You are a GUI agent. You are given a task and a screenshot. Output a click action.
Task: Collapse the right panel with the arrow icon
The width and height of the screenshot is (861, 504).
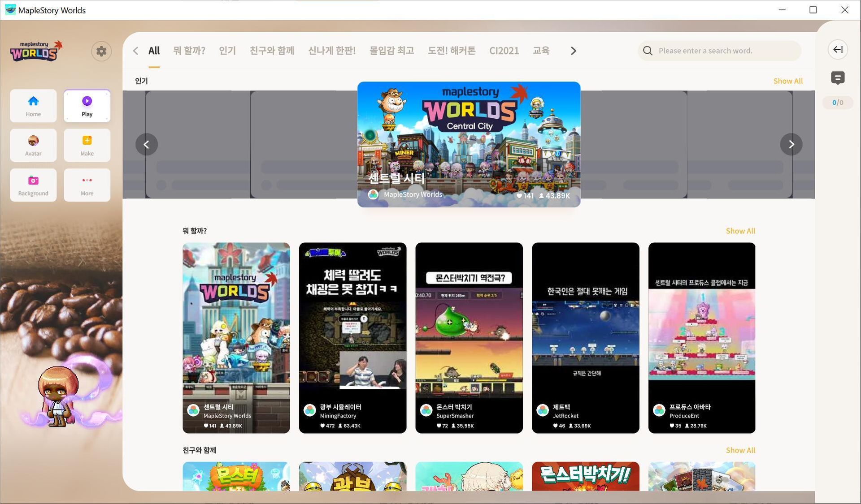click(x=838, y=50)
